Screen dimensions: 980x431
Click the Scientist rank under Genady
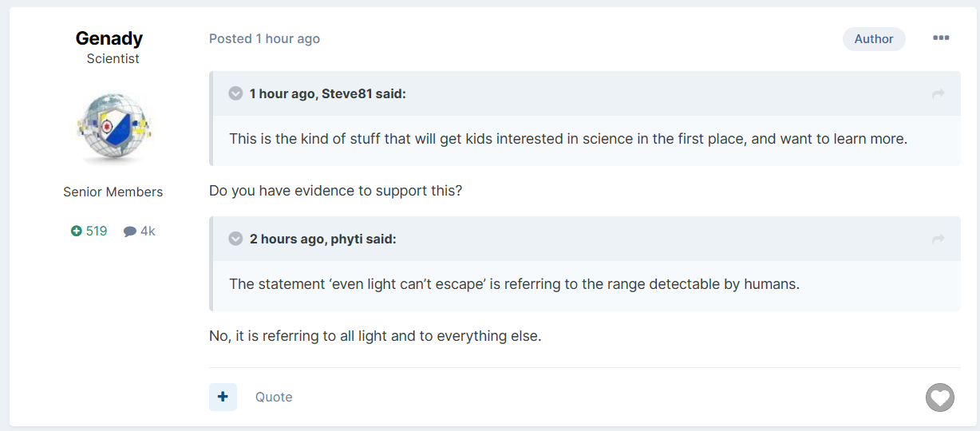click(x=113, y=59)
